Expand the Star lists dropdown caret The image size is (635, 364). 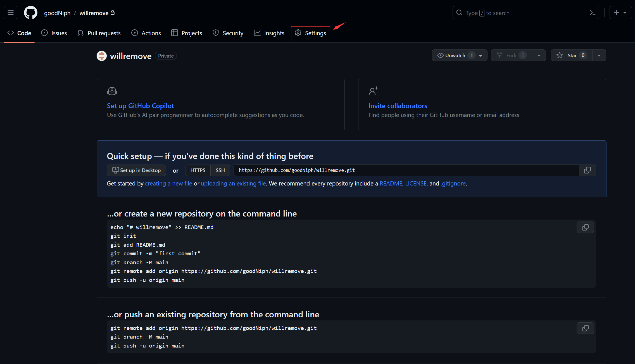599,55
